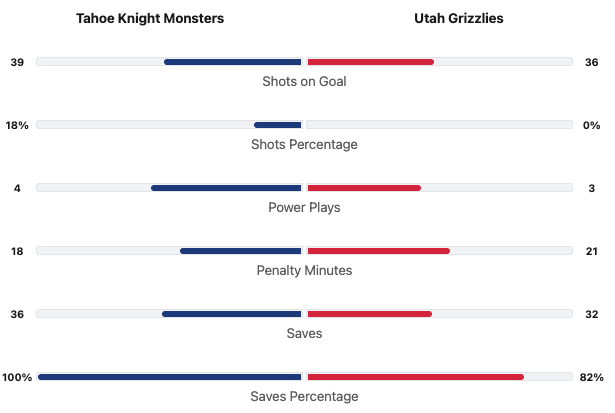615x413 pixels.
Task: Click the red Shots on Goal bar
Action: click(x=370, y=62)
